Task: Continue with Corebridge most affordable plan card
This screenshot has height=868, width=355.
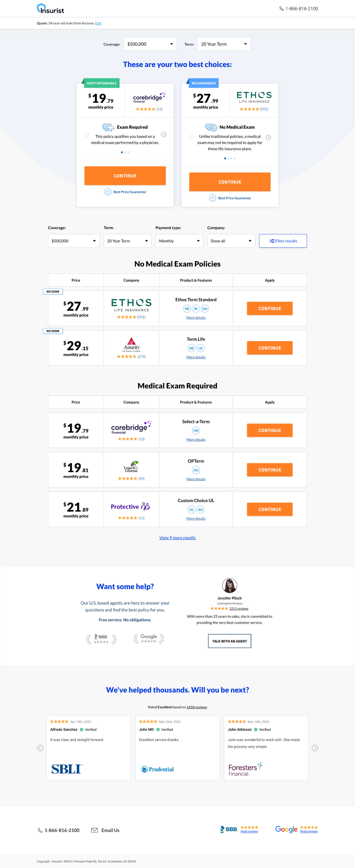Action: pyautogui.click(x=125, y=176)
